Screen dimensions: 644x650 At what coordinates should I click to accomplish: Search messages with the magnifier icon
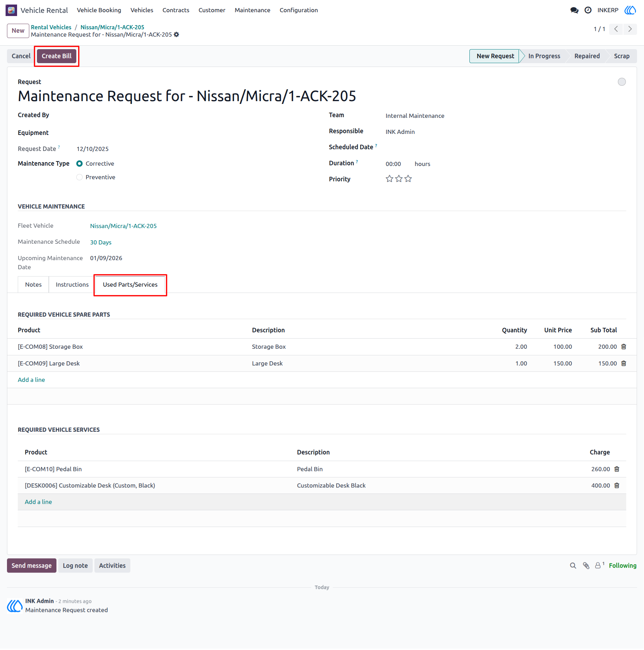(x=573, y=566)
